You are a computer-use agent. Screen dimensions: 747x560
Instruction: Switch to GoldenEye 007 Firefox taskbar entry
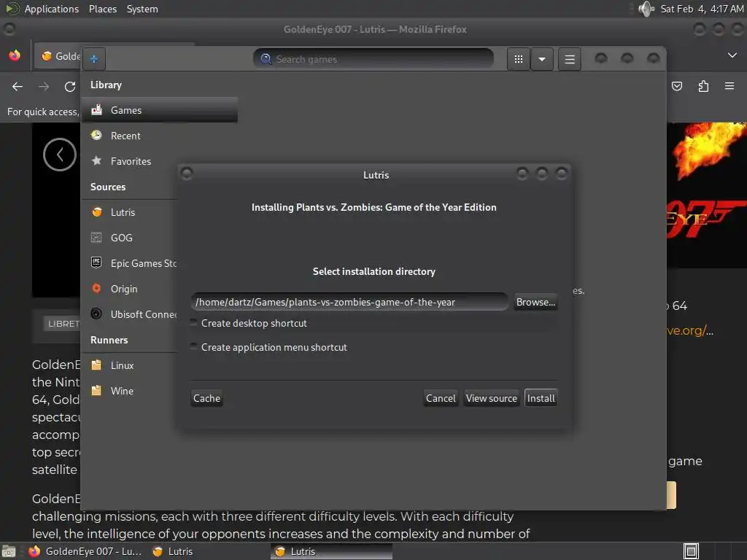click(x=86, y=551)
